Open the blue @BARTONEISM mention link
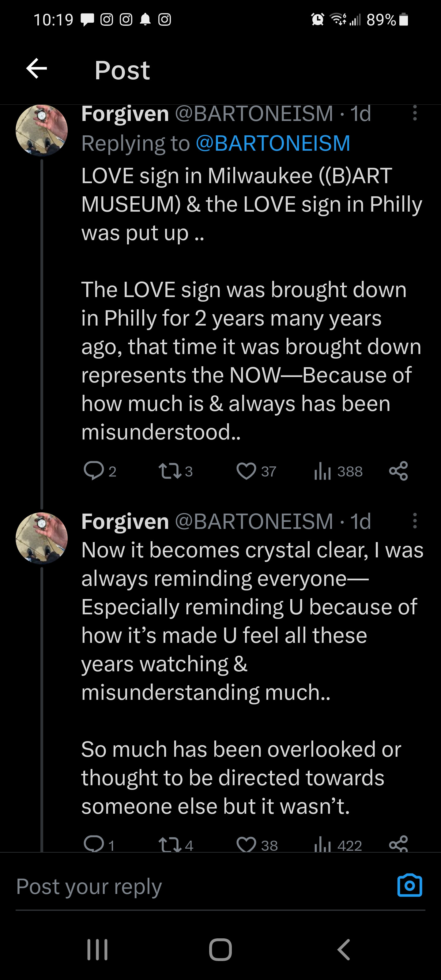This screenshot has width=441, height=980. tap(273, 143)
